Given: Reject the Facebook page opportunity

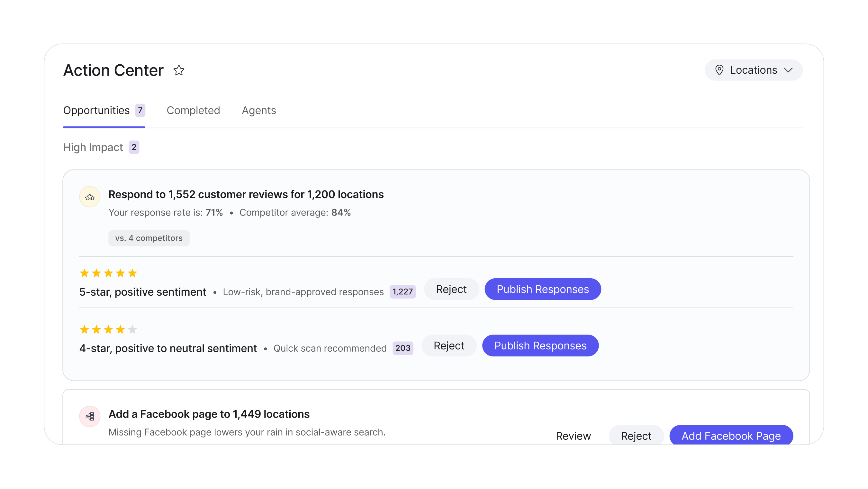Looking at the screenshot, I should pyautogui.click(x=636, y=435).
